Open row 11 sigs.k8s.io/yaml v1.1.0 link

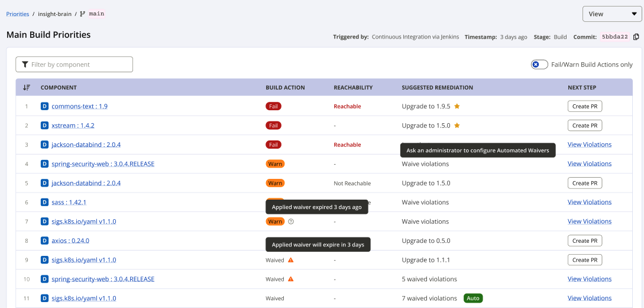[x=84, y=298]
